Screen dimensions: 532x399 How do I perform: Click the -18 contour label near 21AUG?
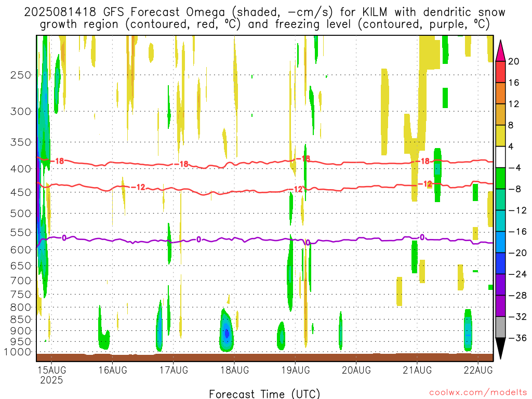click(423, 161)
